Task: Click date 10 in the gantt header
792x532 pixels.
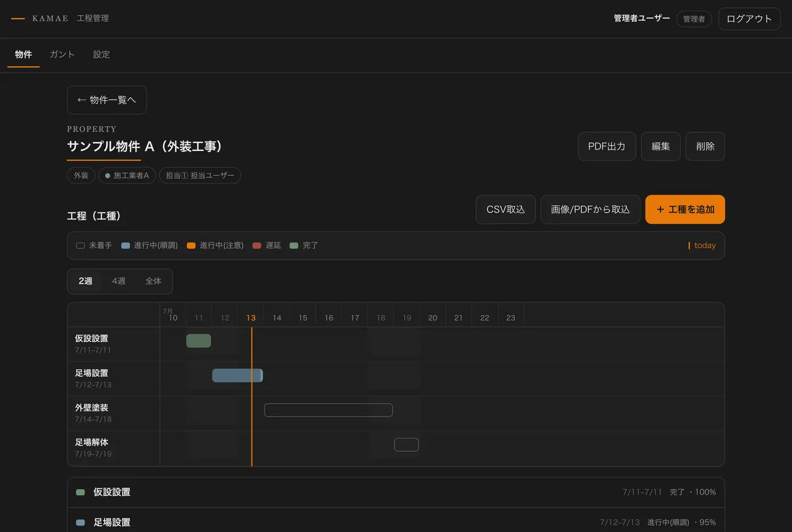Action: click(173, 318)
